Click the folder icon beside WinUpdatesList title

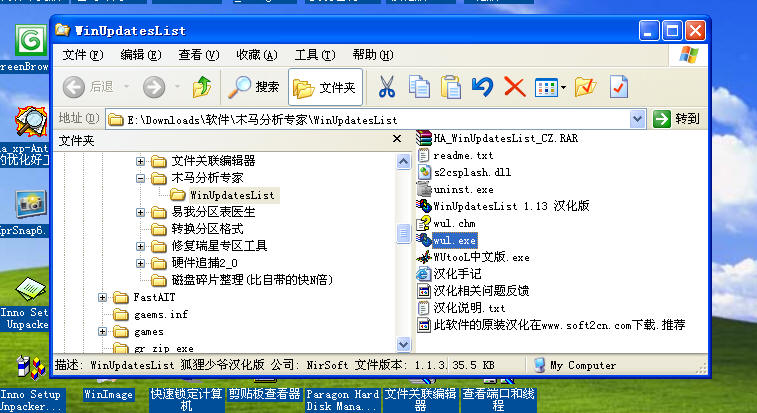pyautogui.click(x=62, y=30)
